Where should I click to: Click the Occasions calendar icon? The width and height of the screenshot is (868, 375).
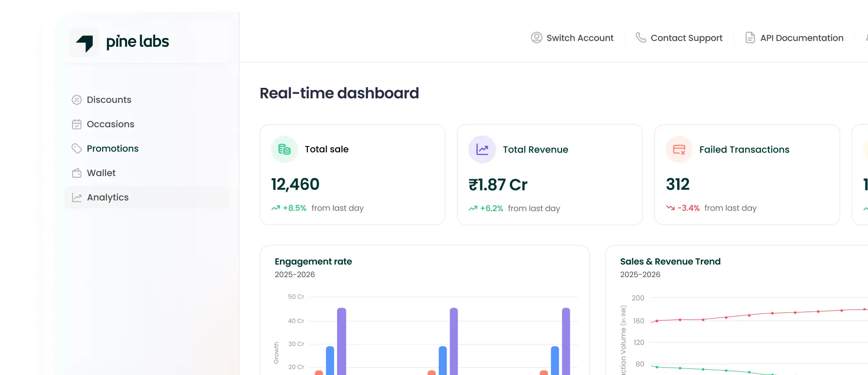pos(77,124)
